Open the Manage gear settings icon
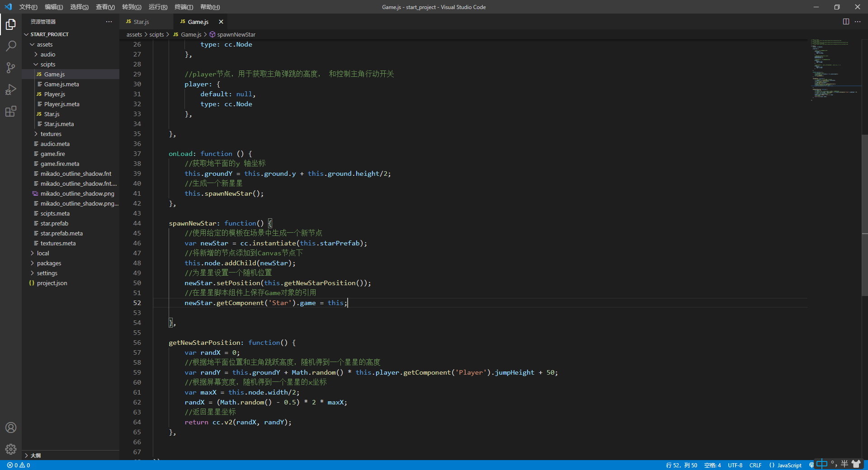The height and width of the screenshot is (470, 868). [11, 449]
